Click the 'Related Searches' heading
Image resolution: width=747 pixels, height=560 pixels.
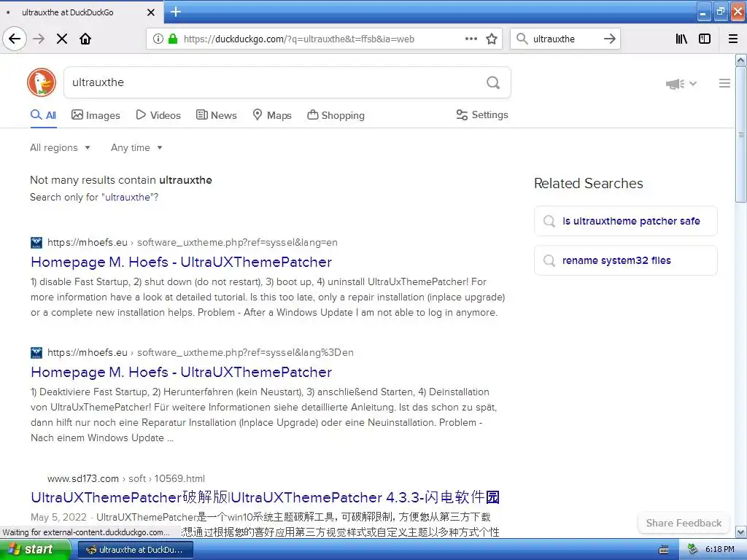(x=589, y=183)
